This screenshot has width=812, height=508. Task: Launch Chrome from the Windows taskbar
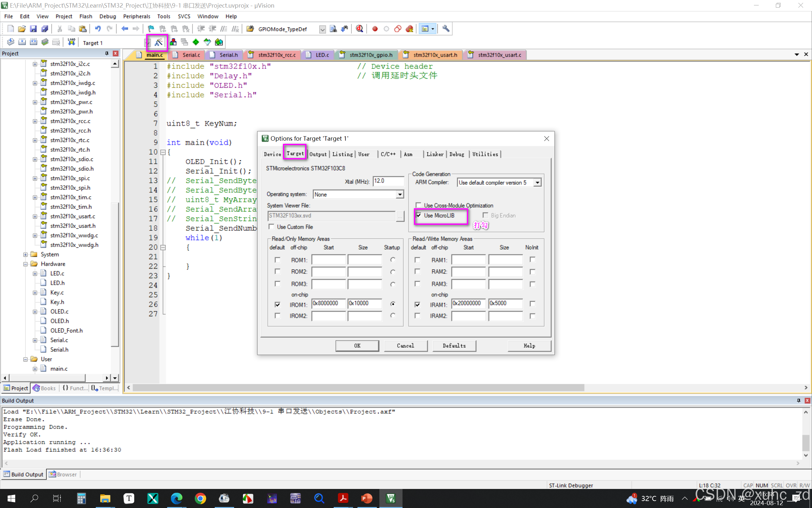tap(200, 498)
